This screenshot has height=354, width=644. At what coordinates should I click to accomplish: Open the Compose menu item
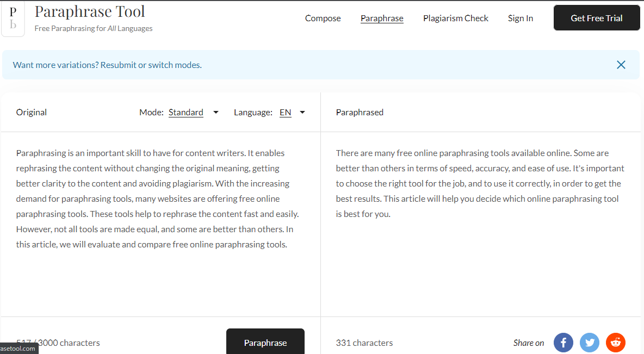click(323, 18)
